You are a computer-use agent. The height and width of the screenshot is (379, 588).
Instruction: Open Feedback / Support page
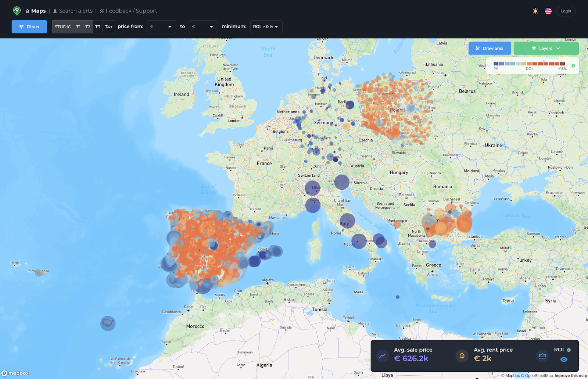point(128,11)
